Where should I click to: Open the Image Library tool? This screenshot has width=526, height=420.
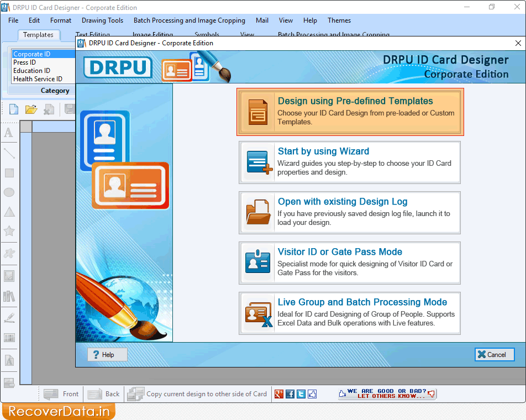point(9,297)
